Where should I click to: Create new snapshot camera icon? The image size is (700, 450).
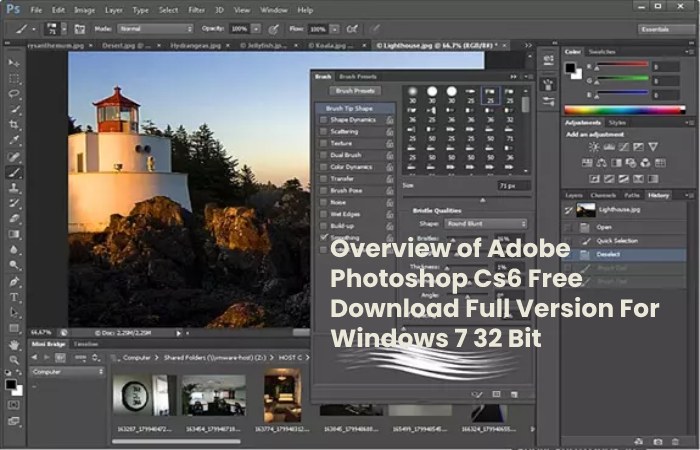[658, 442]
